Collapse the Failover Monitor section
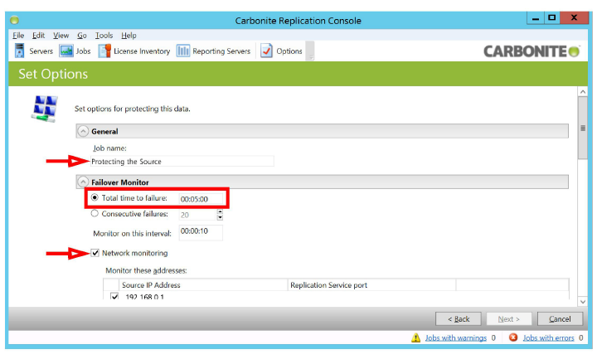597x364 pixels. tap(83, 182)
